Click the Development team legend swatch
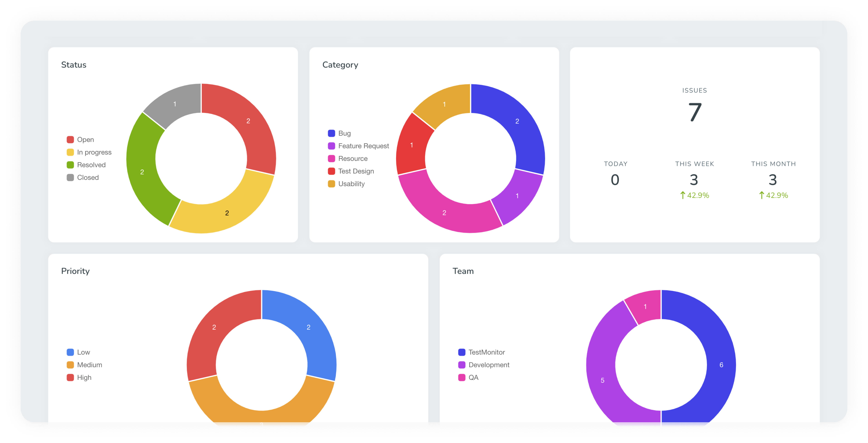 [x=462, y=365]
